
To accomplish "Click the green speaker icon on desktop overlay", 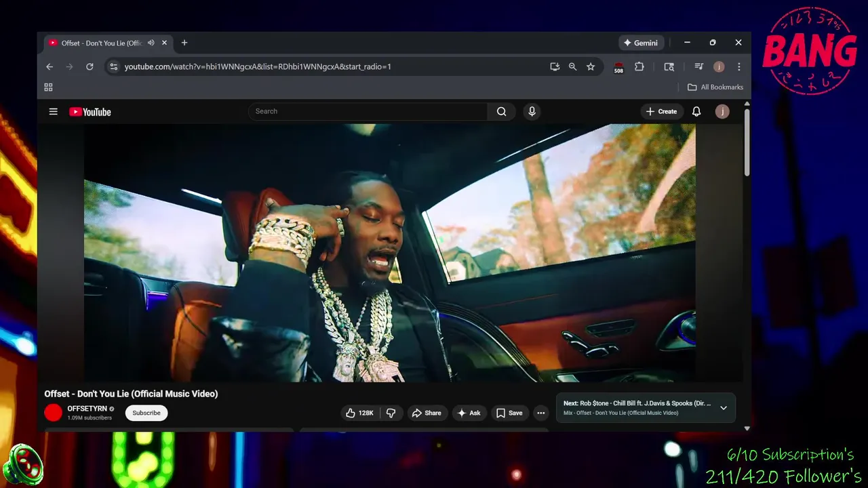I will [22, 465].
